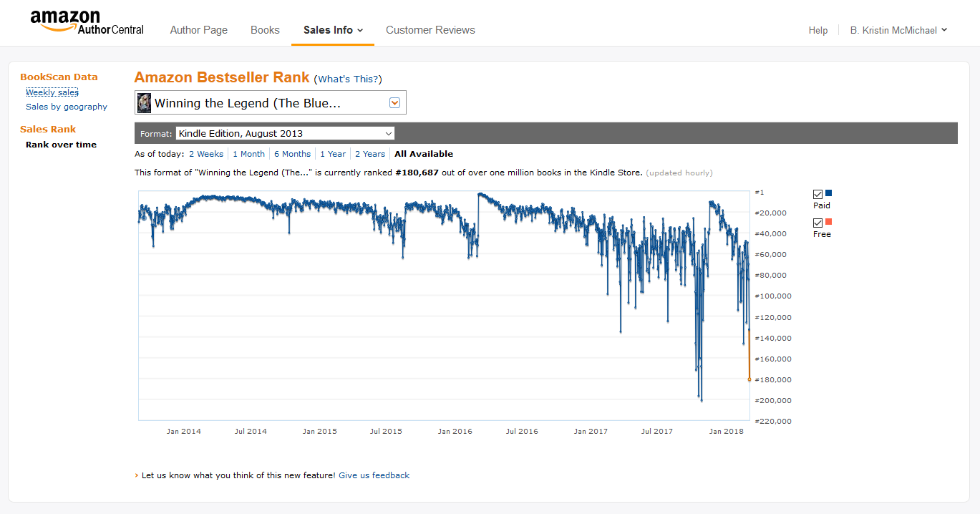
Task: Open the Sales Info menu
Action: pyautogui.click(x=333, y=30)
